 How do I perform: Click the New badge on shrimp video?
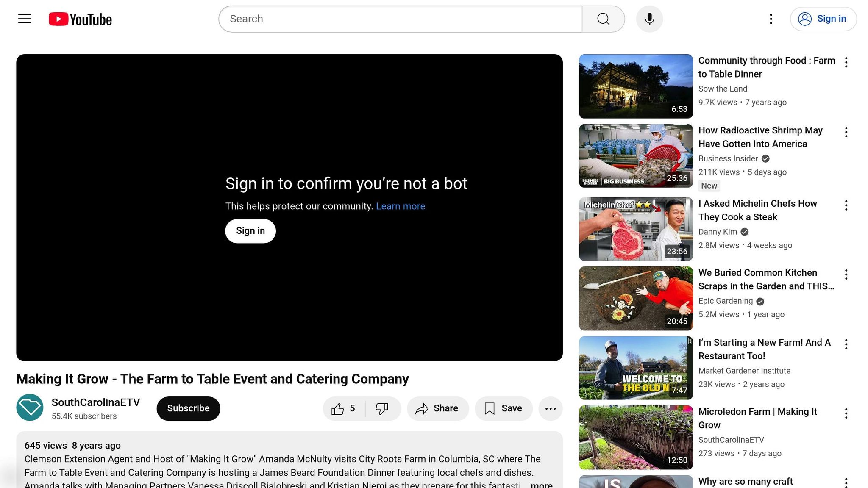click(709, 186)
